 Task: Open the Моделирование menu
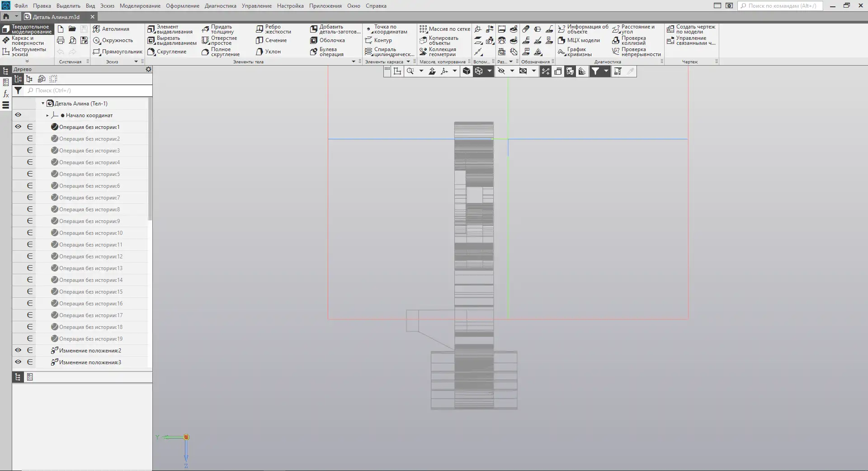point(140,6)
